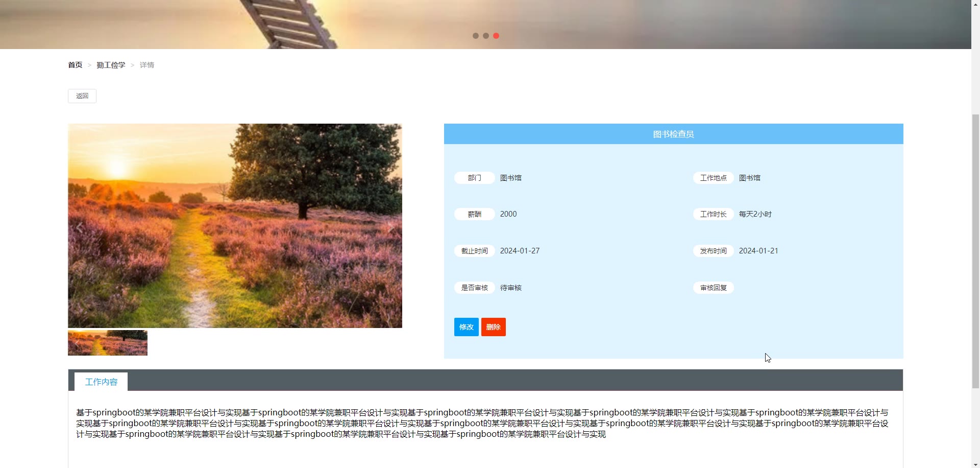Click the deadline date 2024-01-27
The height and width of the screenshot is (468, 980).
click(x=520, y=251)
